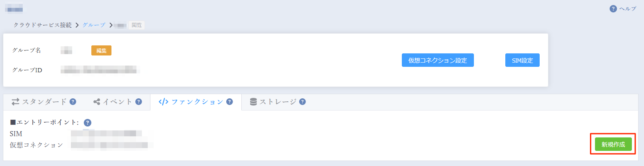Switch to the スタンダード tab label
The image size is (644, 166).
pyautogui.click(x=44, y=102)
